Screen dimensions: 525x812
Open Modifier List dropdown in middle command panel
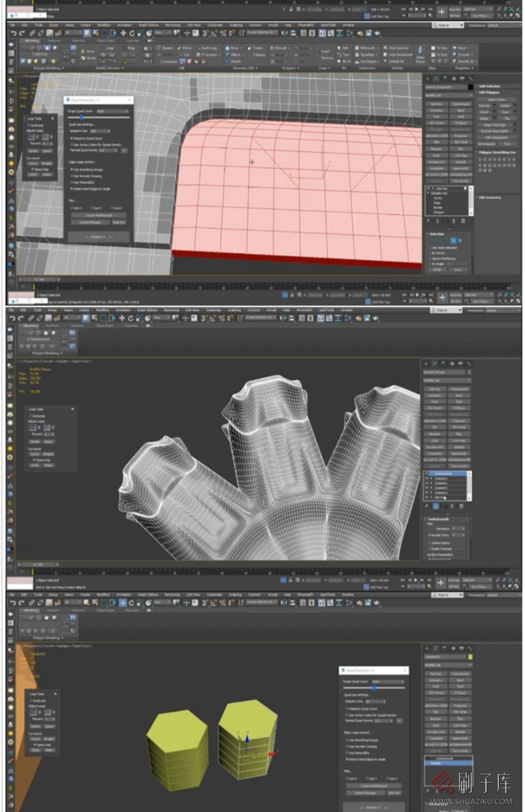pos(447,380)
